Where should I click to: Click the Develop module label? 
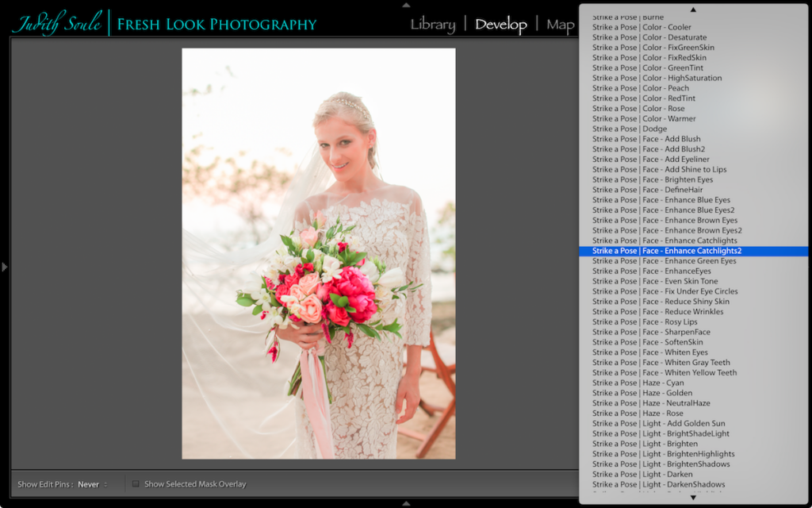click(501, 25)
